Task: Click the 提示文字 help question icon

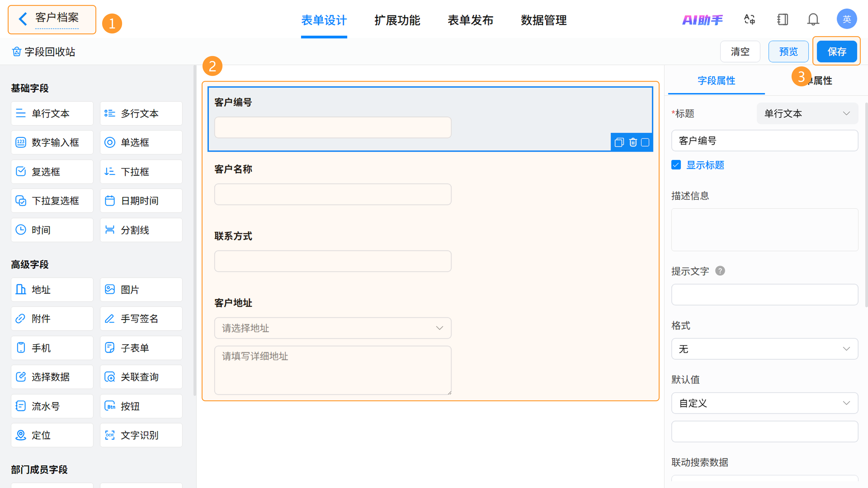Action: point(720,271)
